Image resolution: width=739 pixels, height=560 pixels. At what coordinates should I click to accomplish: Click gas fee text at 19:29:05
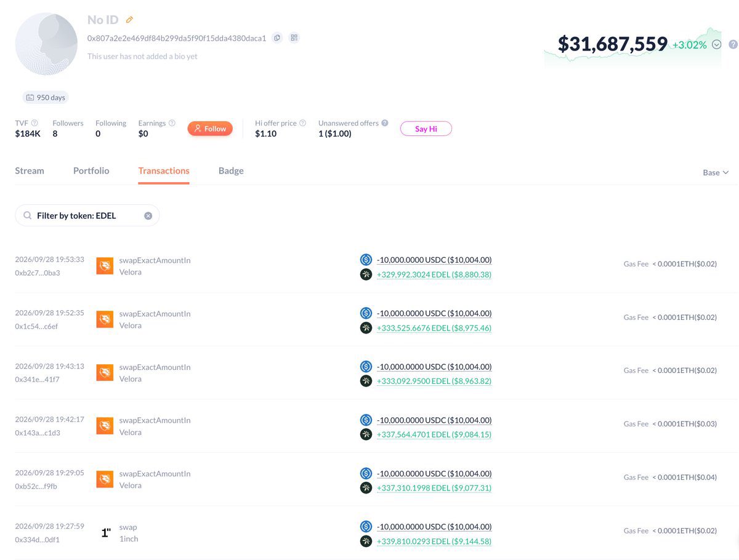pos(670,477)
